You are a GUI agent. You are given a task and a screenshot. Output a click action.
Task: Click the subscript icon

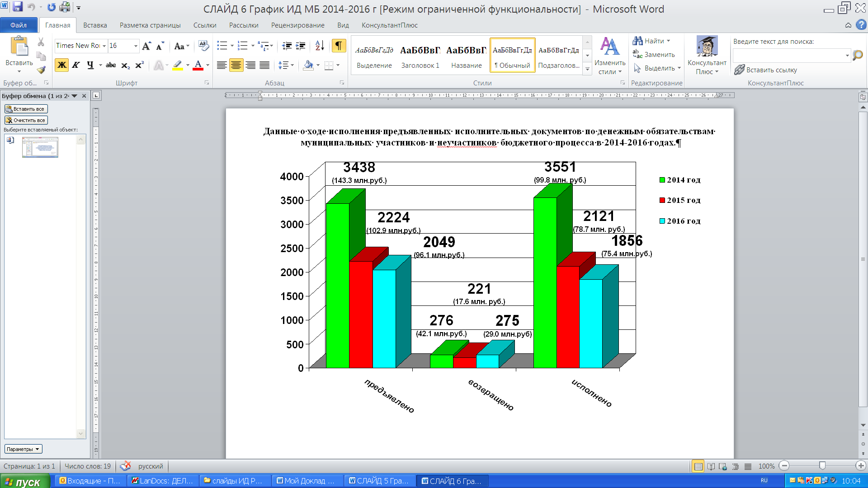126,65
